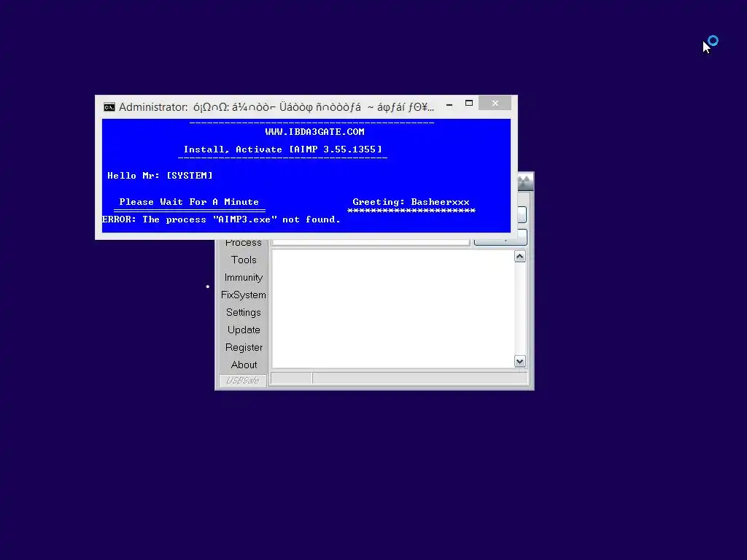Open Settings in USBSafe sidebar
747x560 pixels.
244,312
